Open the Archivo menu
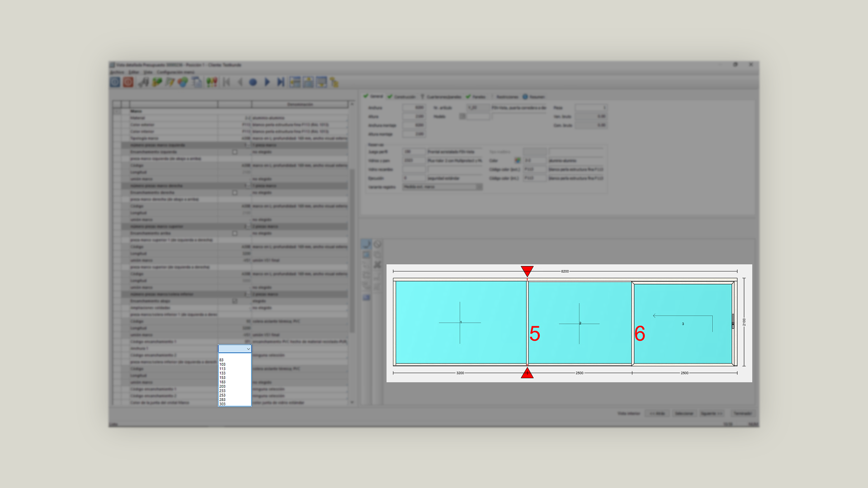The image size is (868, 488). click(x=117, y=72)
